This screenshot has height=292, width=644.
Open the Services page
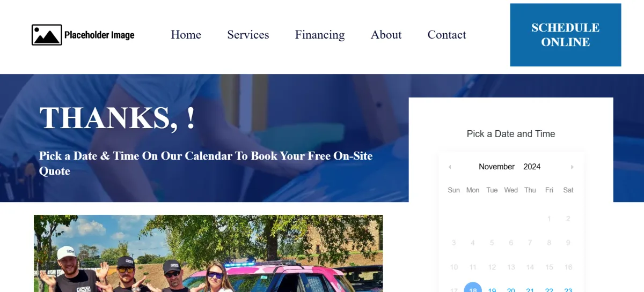pos(248,35)
